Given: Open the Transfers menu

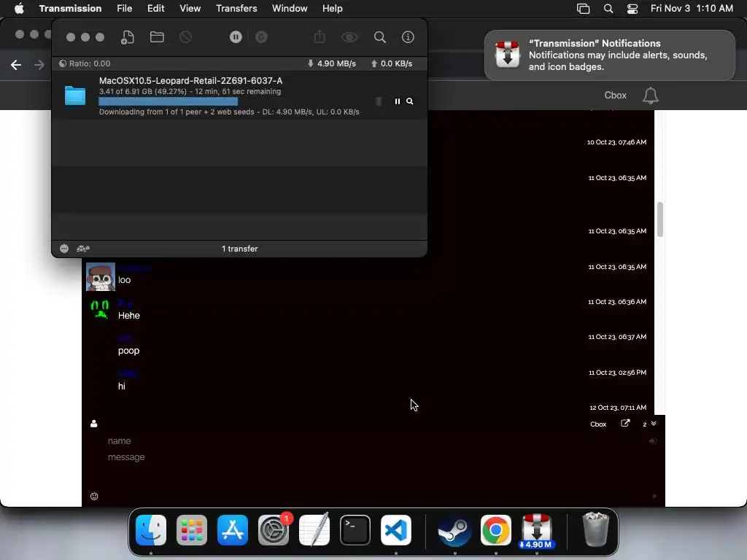Looking at the screenshot, I should tap(236, 9).
